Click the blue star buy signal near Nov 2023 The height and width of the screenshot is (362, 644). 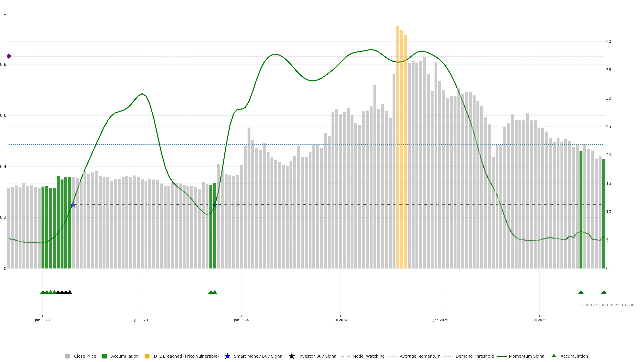pos(215,205)
